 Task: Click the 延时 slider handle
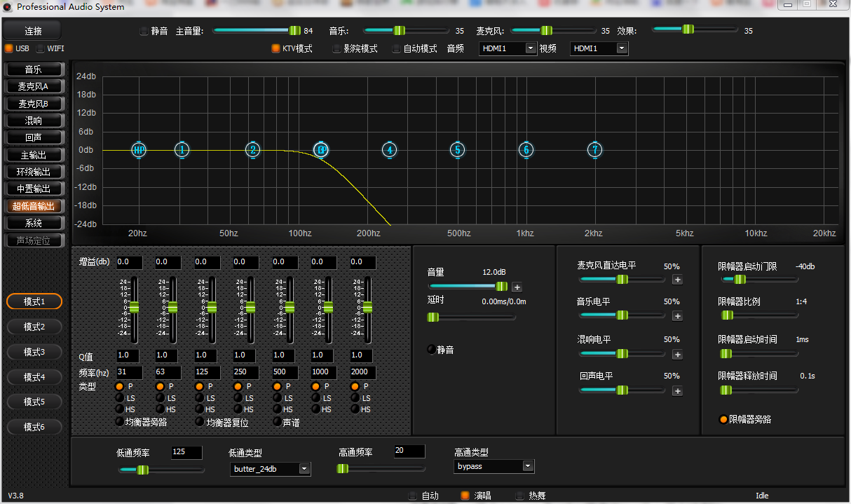tap(433, 317)
